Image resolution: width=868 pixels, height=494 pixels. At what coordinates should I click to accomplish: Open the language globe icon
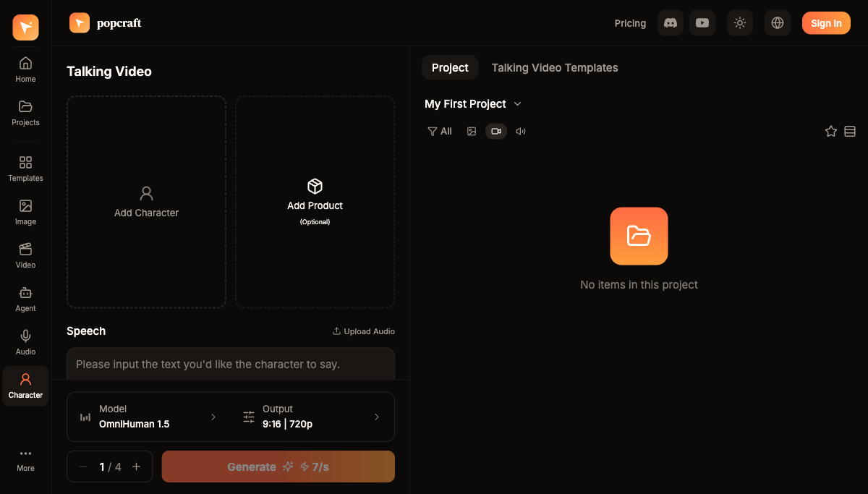[777, 23]
